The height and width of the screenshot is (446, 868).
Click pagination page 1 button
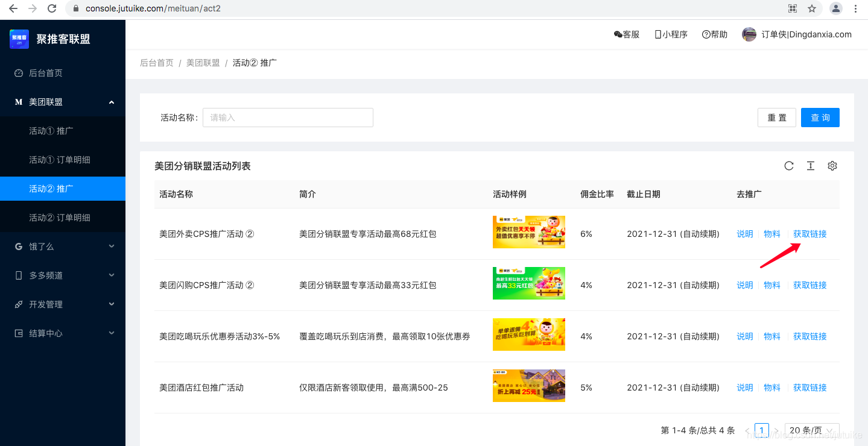[x=762, y=430]
